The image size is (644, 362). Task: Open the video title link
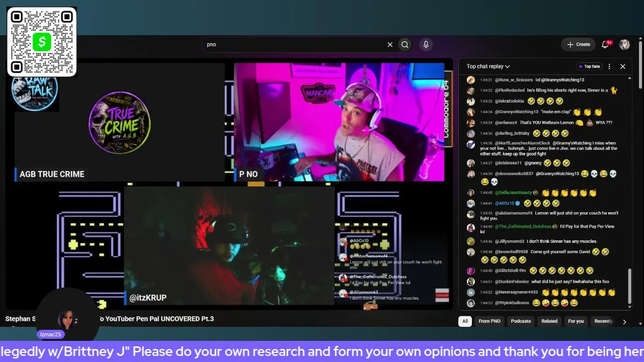pyautogui.click(x=110, y=319)
